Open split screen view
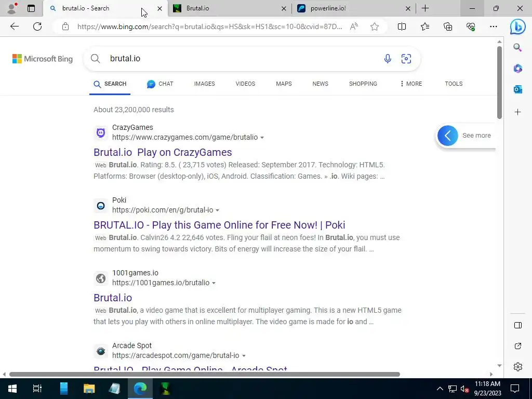The height and width of the screenshot is (399, 532). 402,26
